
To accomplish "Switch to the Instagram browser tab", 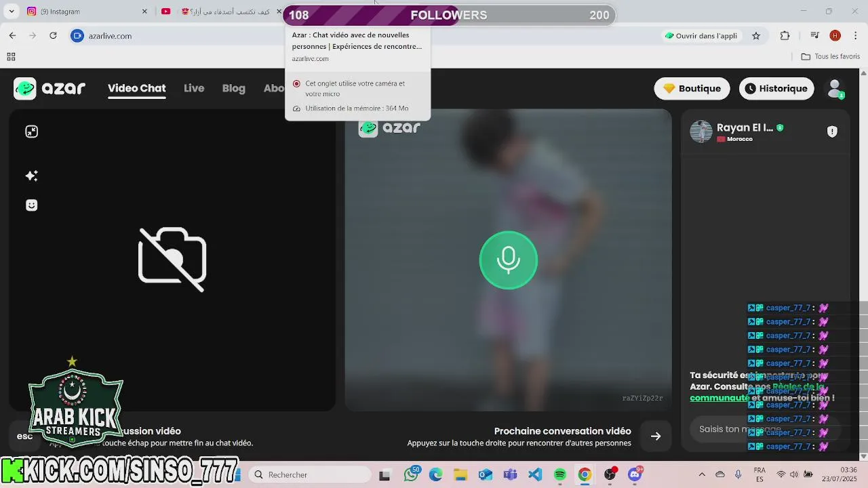I will point(87,12).
